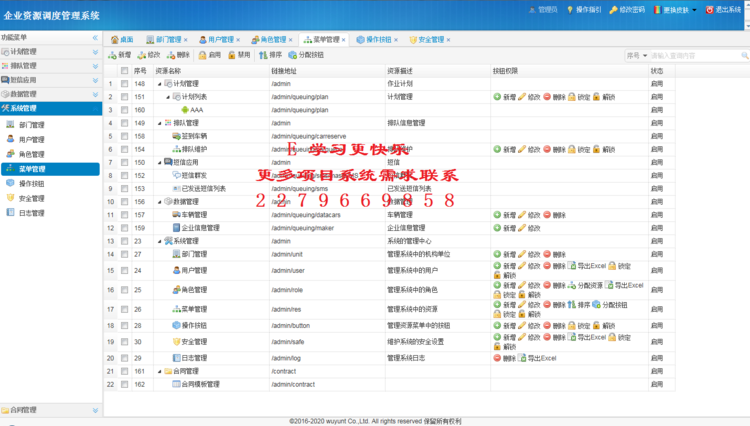Click the 禁用 unlock icon in toolbar
The image size is (750, 426).
point(232,55)
